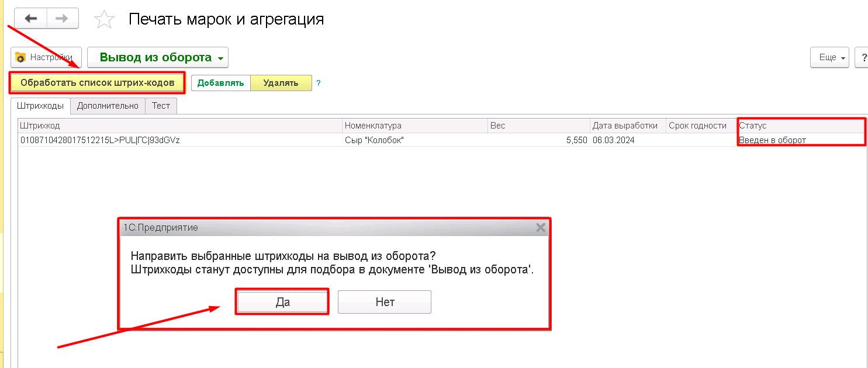868x368 pixels.
Task: Open Настройки settings button
Action: [x=46, y=57]
